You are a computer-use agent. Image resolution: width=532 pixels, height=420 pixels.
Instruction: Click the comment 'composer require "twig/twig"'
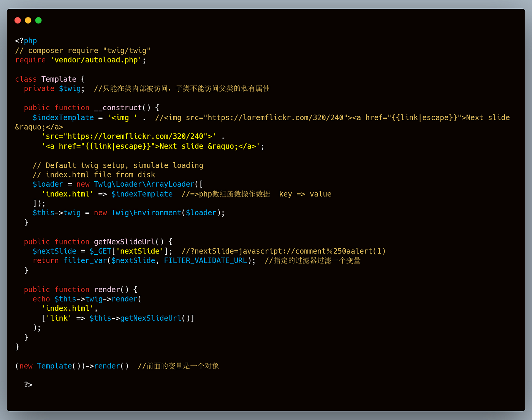pyautogui.click(x=89, y=51)
